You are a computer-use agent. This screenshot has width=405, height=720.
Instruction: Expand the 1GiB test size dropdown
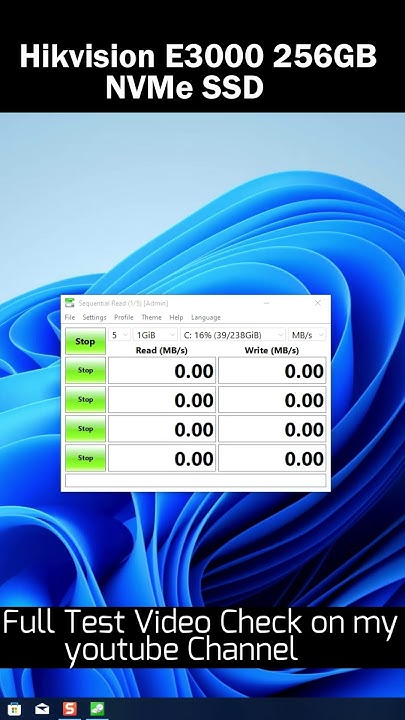coord(156,335)
